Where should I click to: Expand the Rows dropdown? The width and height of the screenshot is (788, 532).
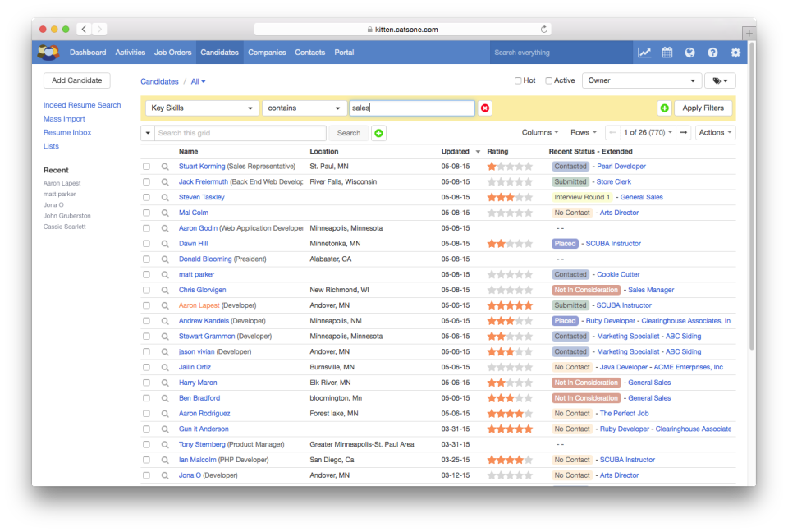(584, 133)
